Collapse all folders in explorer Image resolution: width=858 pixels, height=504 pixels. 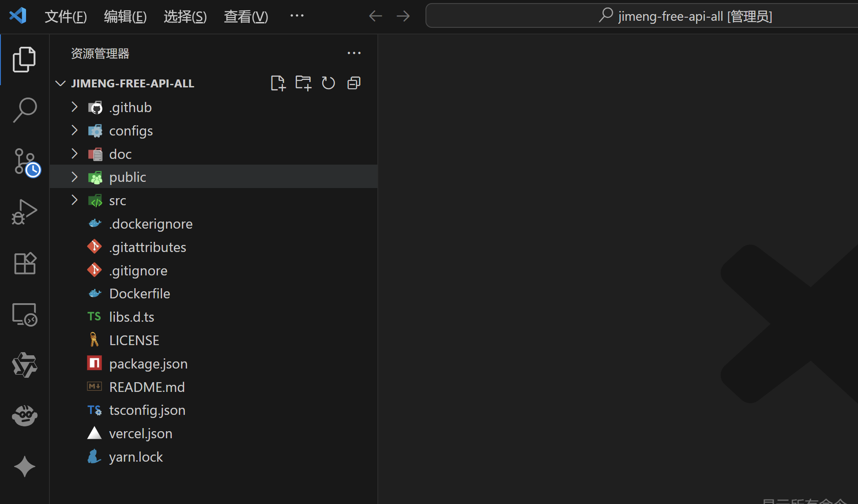point(354,83)
